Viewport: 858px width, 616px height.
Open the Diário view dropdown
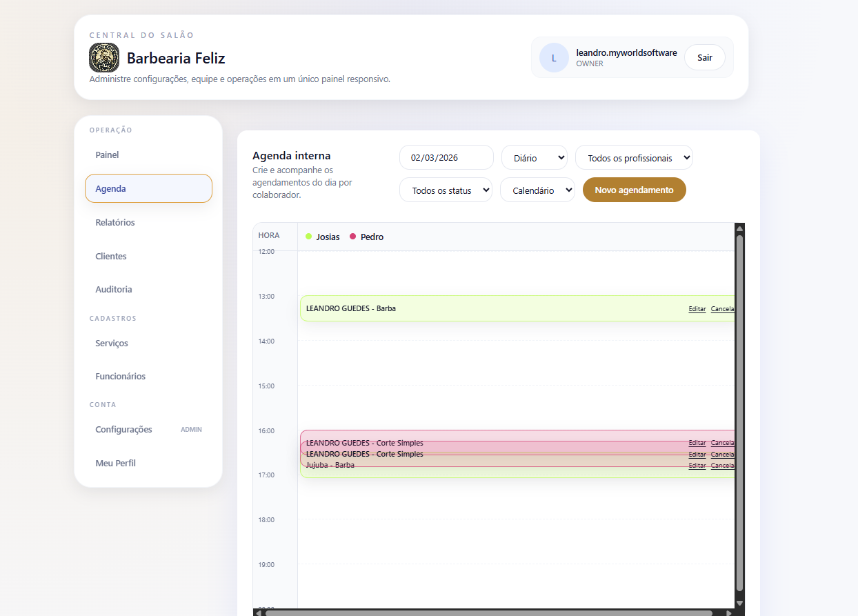534,158
